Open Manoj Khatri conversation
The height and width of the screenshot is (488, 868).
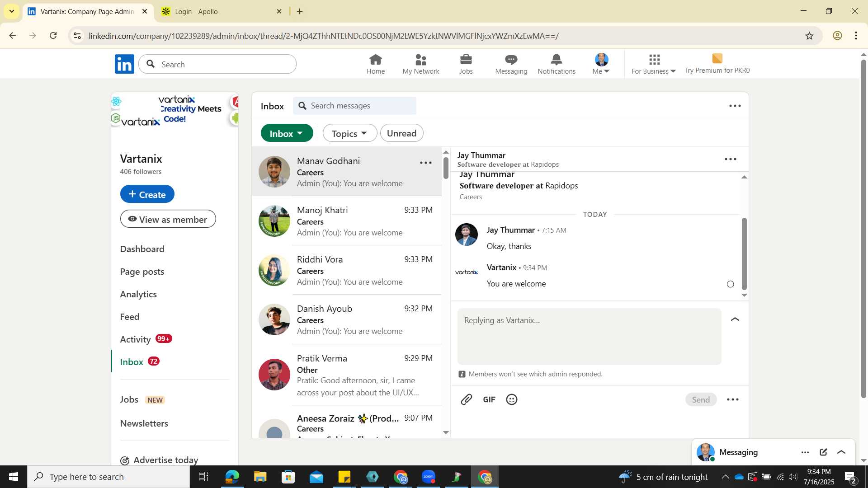pyautogui.click(x=347, y=221)
